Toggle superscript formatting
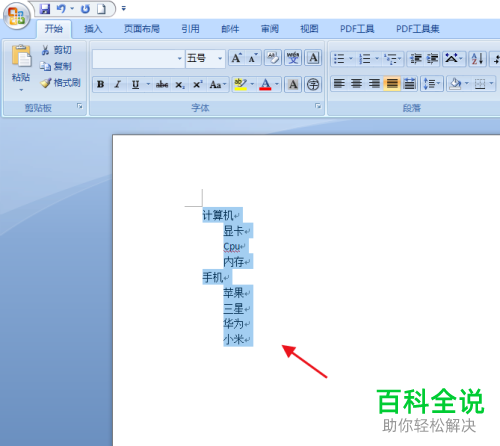 198,85
